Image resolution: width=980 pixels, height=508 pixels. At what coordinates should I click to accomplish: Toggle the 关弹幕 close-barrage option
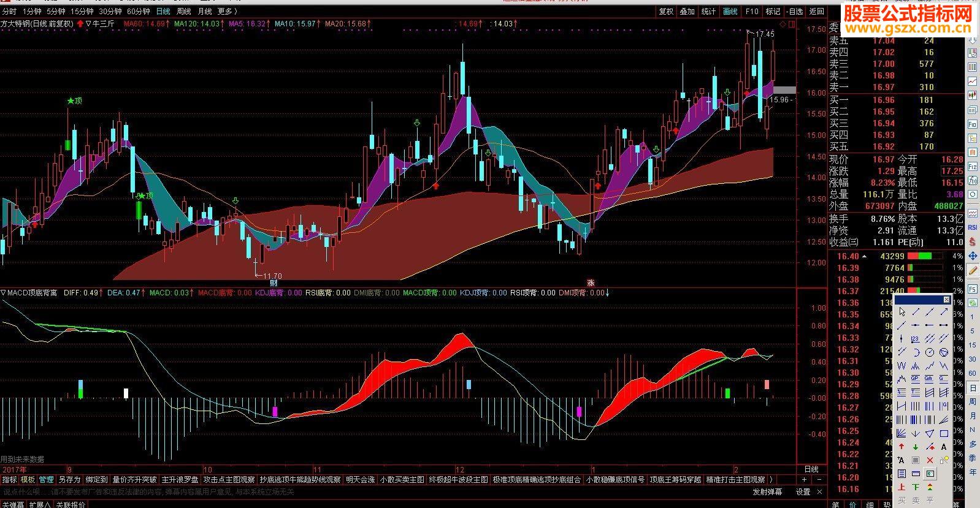point(13,504)
